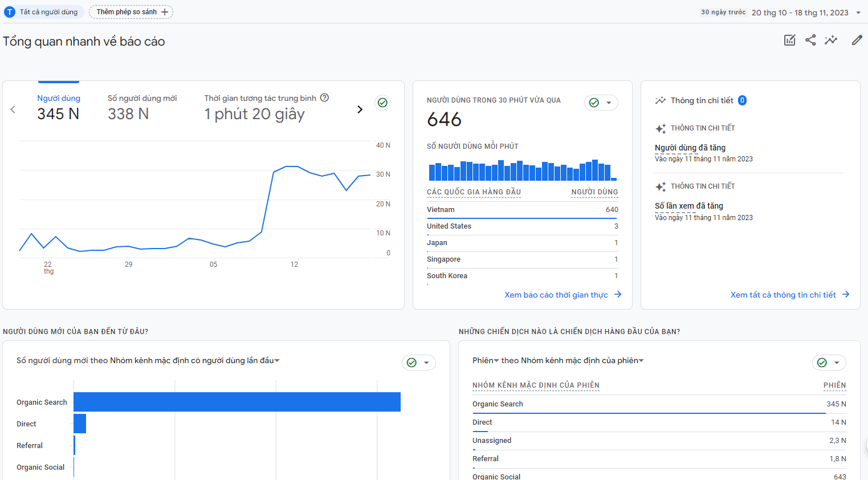Click the Organic Search blue bar in chart
The width and height of the screenshot is (868, 480).
237,402
